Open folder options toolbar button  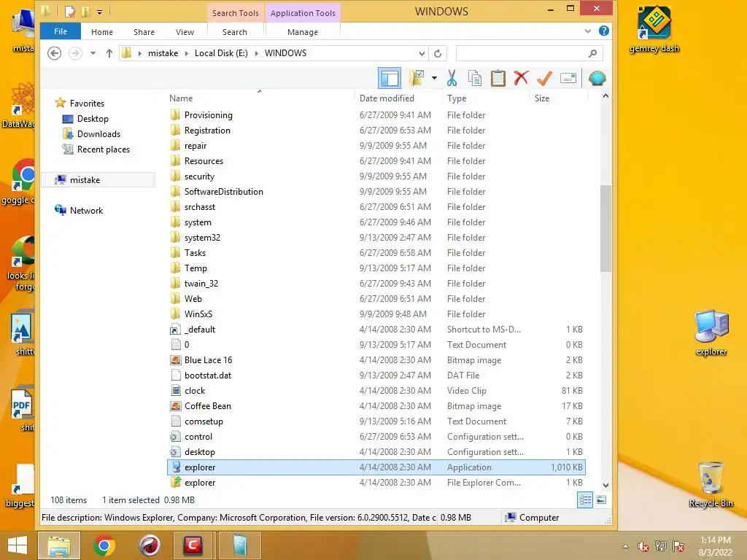[417, 78]
